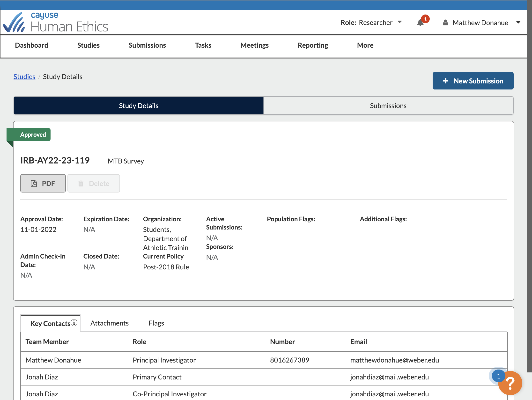Click phone number 8016267389

click(x=289, y=360)
